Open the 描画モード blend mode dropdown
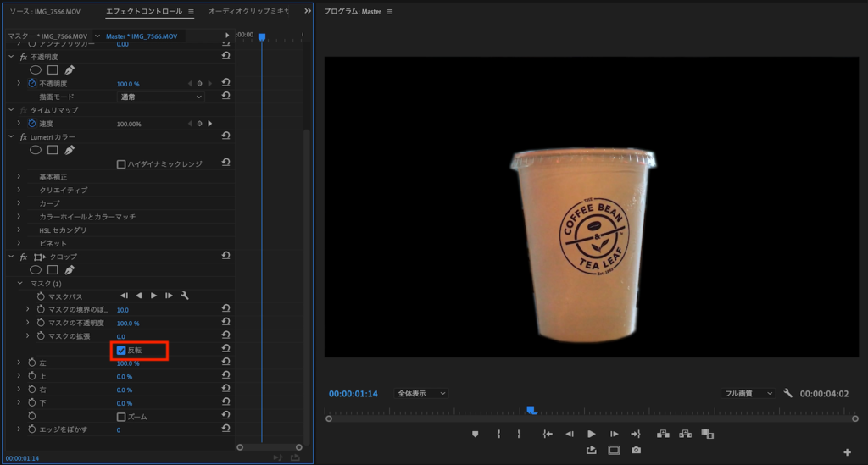The height and width of the screenshot is (465, 868). click(x=160, y=97)
